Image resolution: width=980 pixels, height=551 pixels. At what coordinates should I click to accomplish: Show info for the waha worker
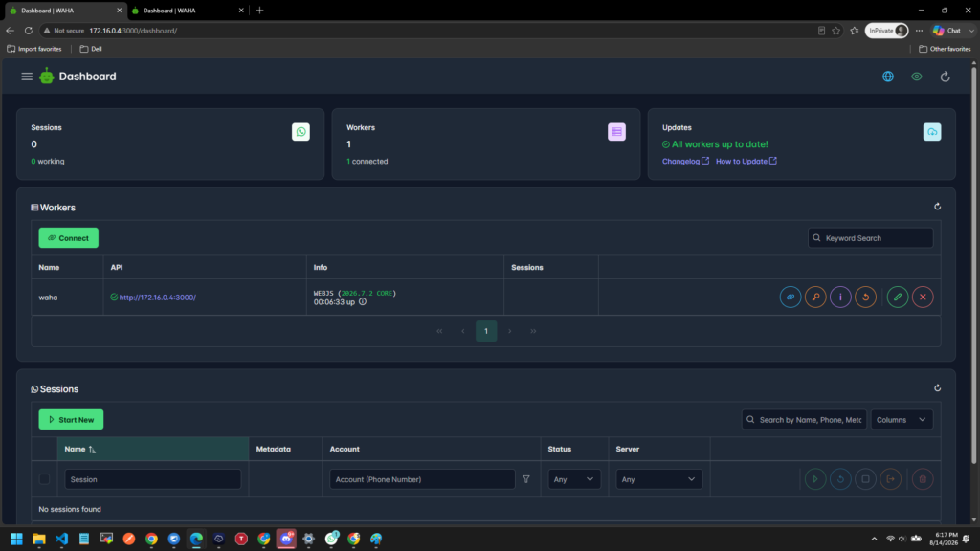(x=840, y=297)
